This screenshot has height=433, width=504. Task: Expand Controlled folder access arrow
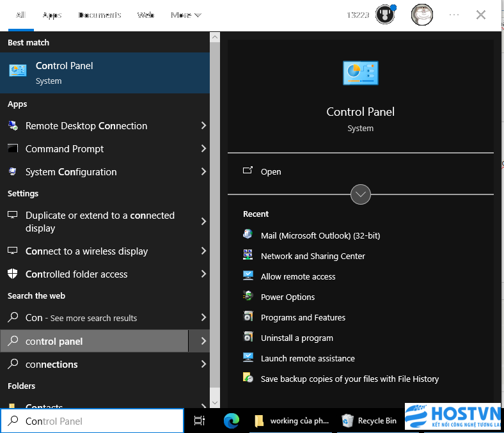[203, 274]
